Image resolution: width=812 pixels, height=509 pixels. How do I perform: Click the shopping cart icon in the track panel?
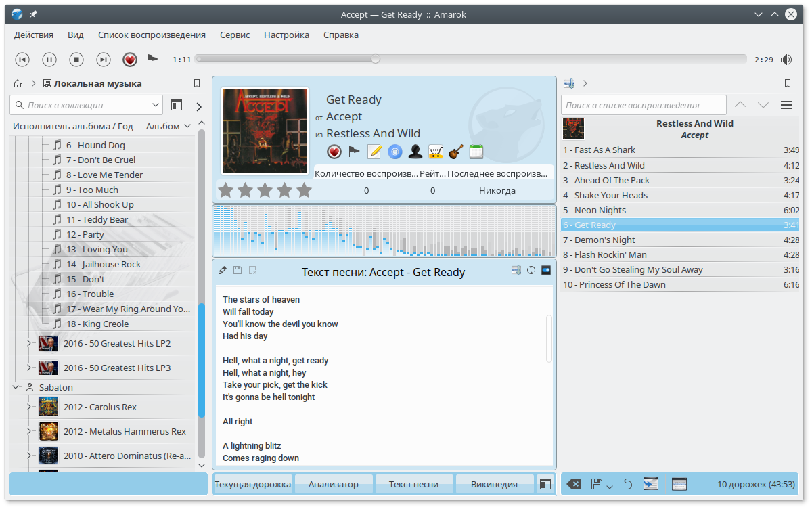click(435, 152)
